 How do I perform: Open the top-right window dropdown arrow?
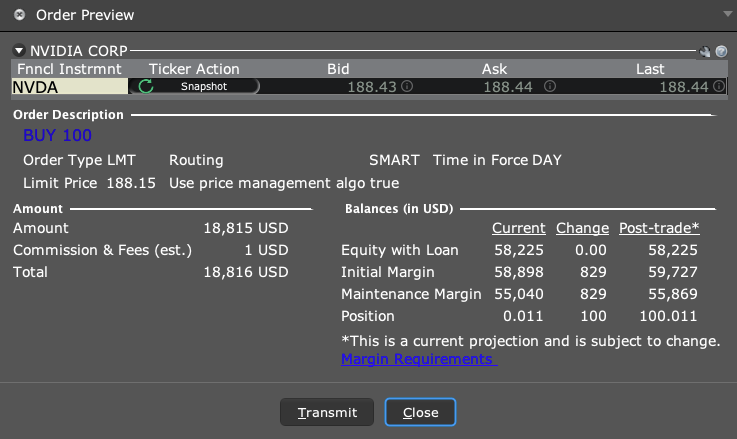point(728,14)
